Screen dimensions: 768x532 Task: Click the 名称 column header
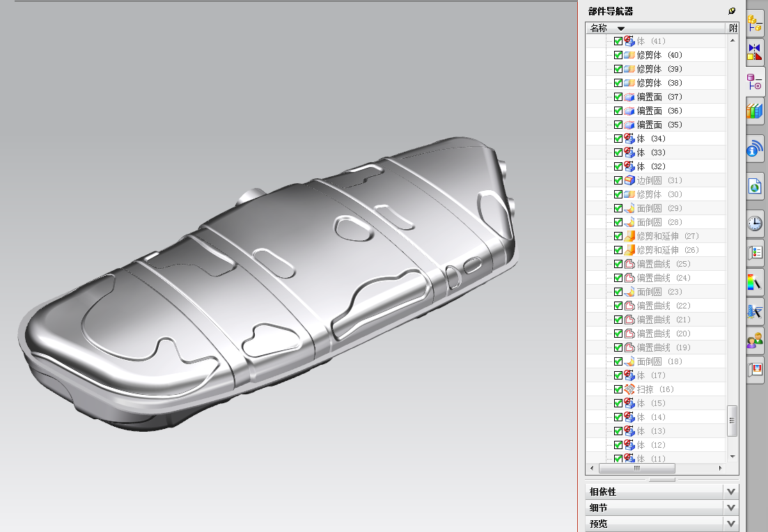point(656,28)
